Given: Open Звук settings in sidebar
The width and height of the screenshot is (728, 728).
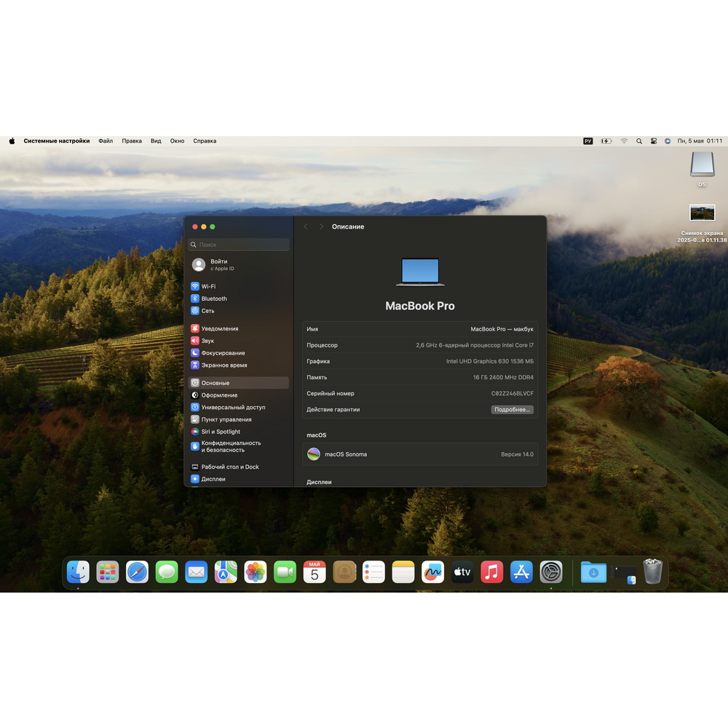Looking at the screenshot, I should click(x=239, y=341).
